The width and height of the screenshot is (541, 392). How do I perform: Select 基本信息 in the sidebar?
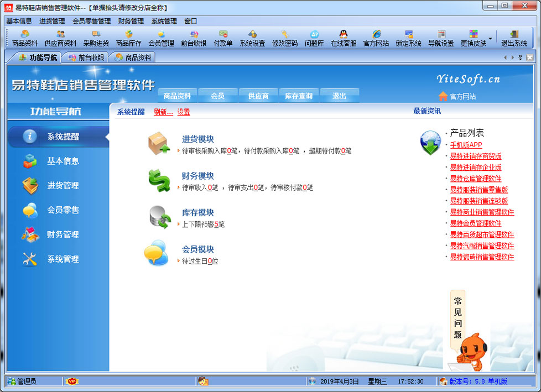[x=63, y=161]
